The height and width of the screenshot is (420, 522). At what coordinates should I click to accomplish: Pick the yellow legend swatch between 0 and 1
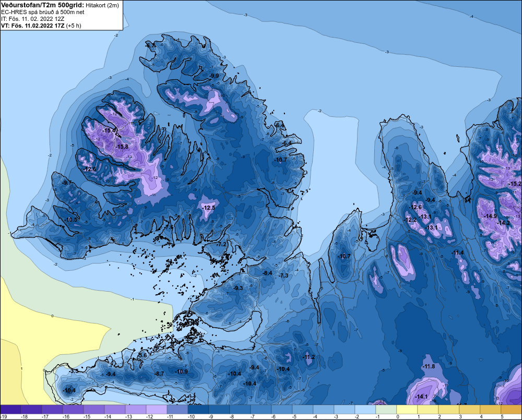pos(408,410)
